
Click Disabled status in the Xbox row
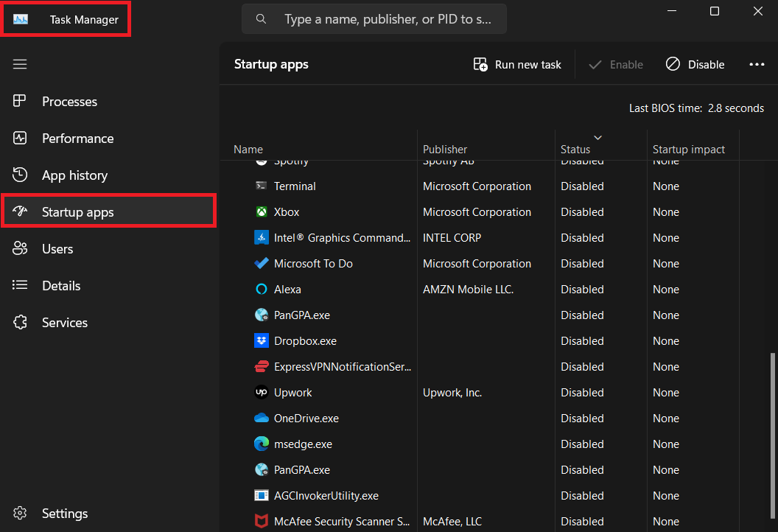click(x=582, y=212)
